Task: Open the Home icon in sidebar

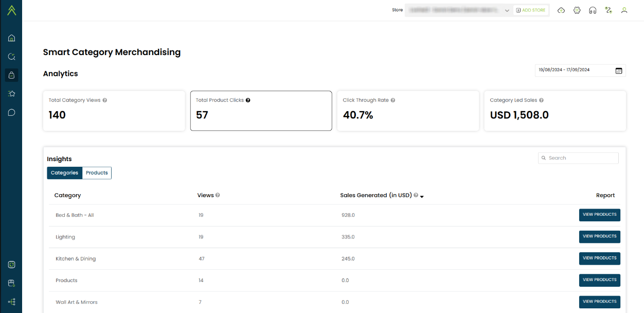Action: (11, 38)
